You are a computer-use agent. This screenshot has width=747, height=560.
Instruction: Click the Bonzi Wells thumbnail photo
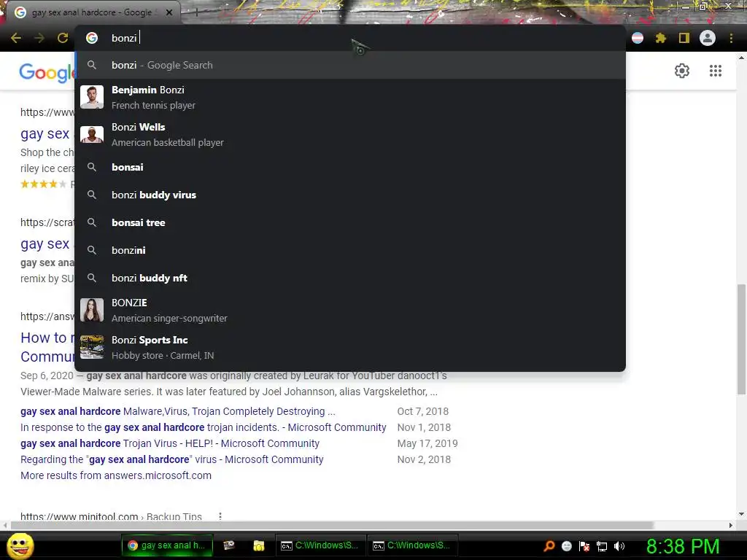click(92, 134)
